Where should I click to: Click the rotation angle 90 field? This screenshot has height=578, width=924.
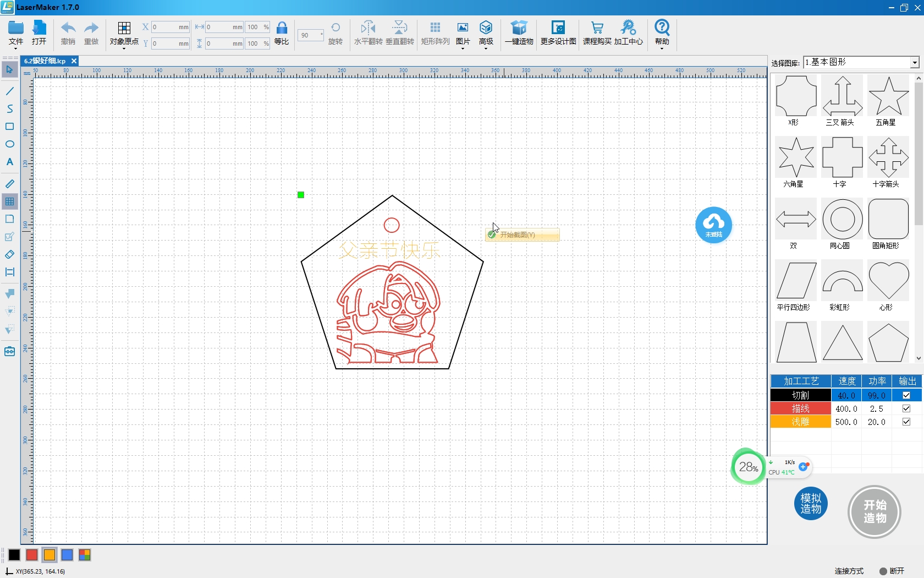310,35
